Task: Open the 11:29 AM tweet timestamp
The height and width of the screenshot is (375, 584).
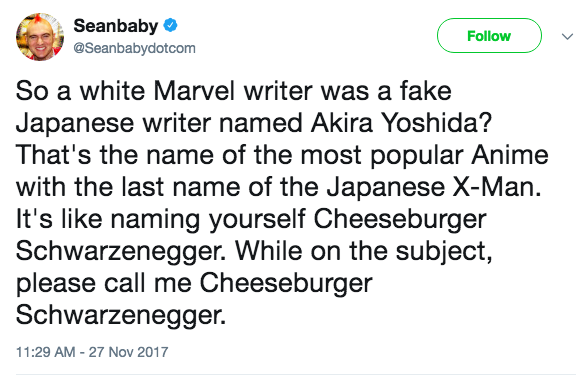Action: click(45, 352)
